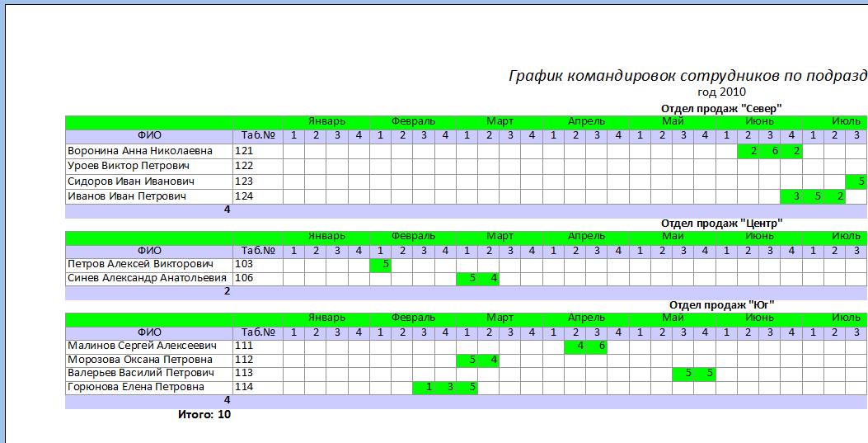
Task: Click employee number 121
Action: 244,151
